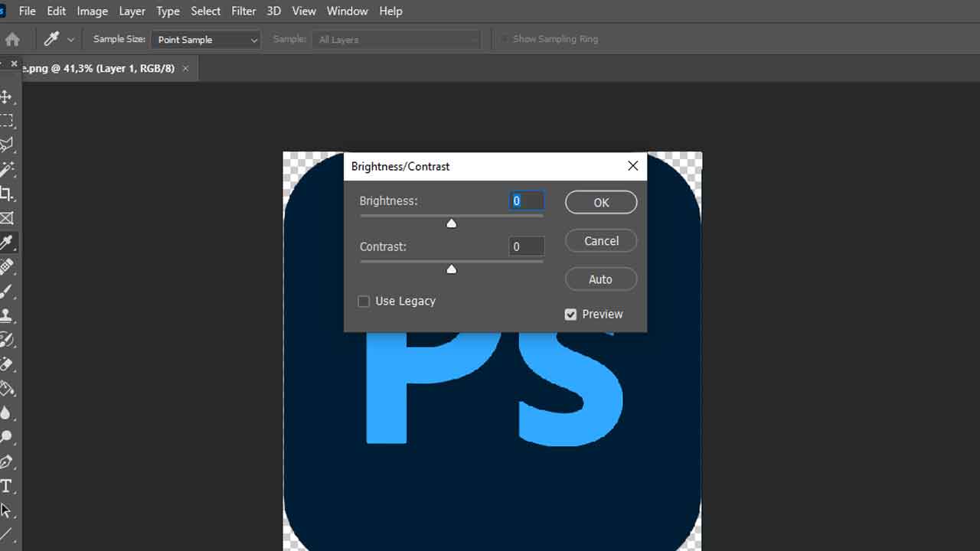Select the Crop tool
Screen dimensions: 980x551
(x=6, y=194)
